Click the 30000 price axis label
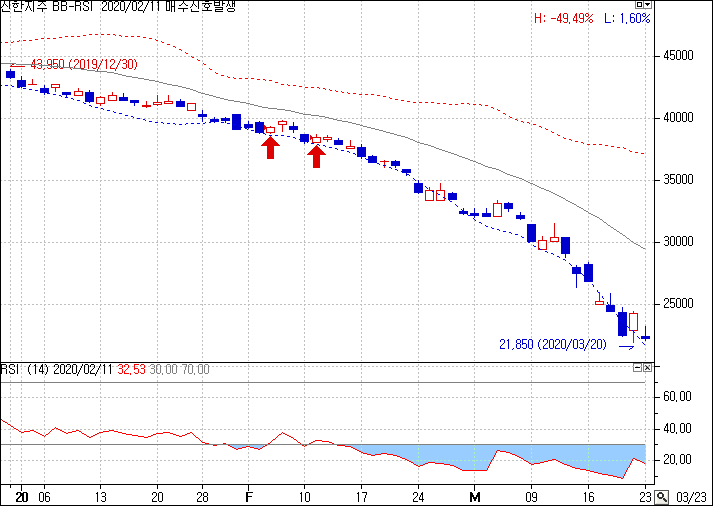The image size is (713, 506). pos(678,242)
